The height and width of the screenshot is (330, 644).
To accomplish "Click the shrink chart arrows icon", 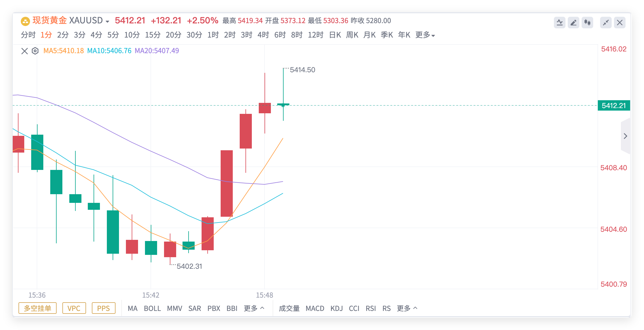I will coord(606,23).
